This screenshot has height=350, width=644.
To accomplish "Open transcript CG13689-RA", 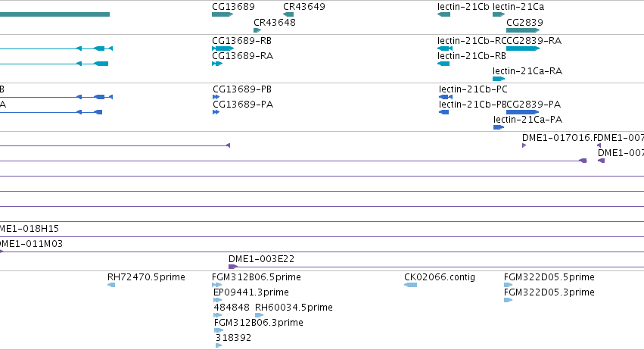I will tap(242, 55).
